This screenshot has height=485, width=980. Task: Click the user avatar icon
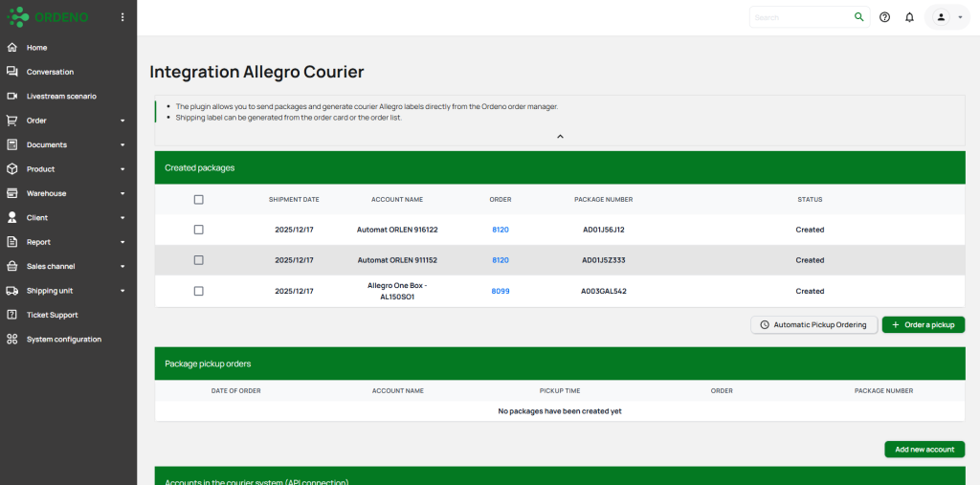[941, 17]
